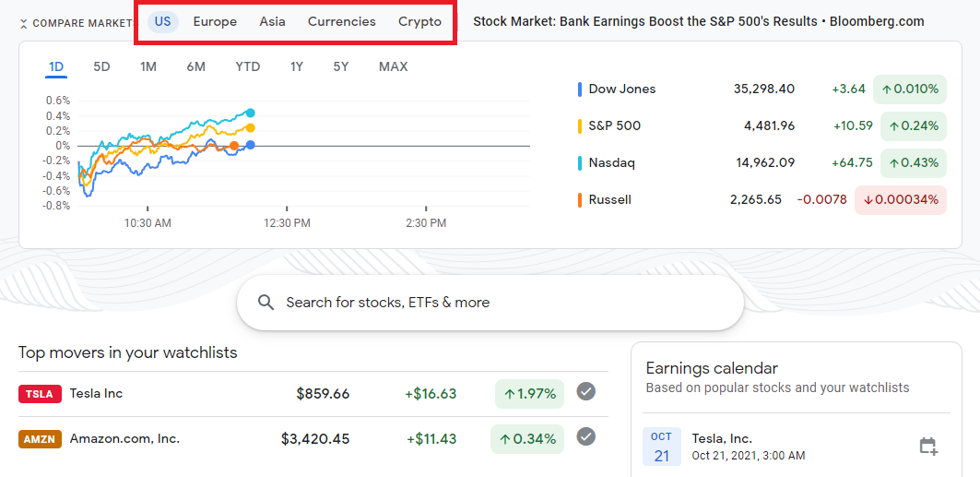
Task: Open the Amazon.com, Inc. watchlist row
Action: click(x=313, y=439)
